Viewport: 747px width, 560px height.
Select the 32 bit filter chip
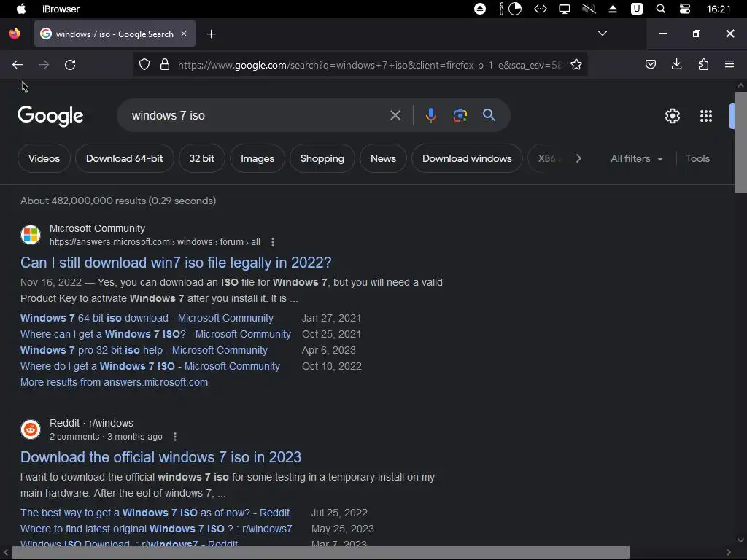pyautogui.click(x=201, y=158)
